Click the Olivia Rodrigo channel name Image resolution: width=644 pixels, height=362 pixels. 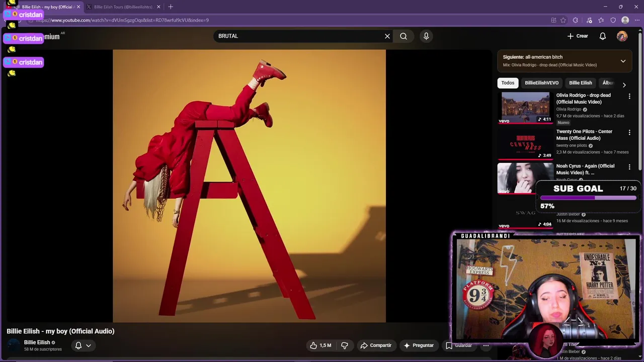click(569, 109)
